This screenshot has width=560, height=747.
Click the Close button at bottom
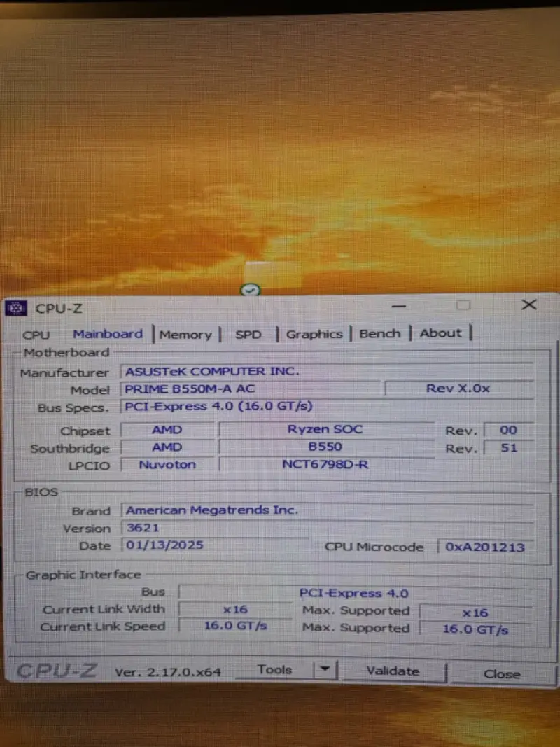[x=502, y=673]
